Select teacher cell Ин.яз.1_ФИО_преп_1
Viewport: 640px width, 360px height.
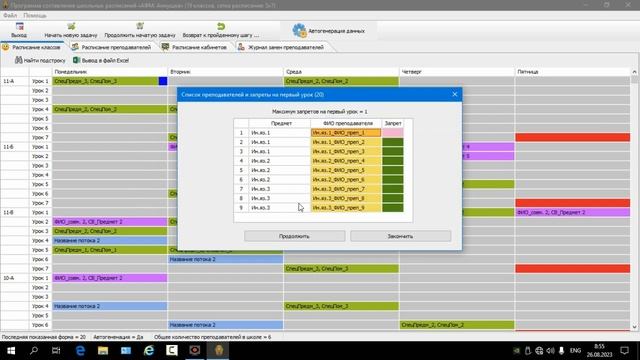click(x=346, y=133)
